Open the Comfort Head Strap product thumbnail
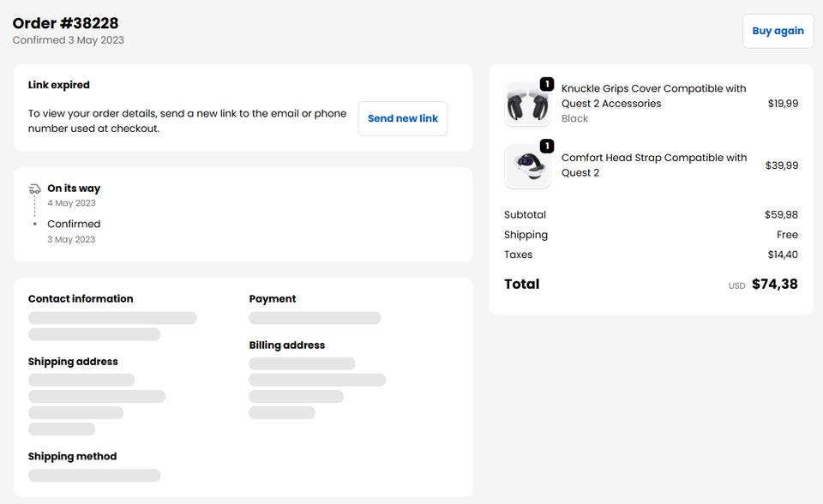The image size is (823, 504). point(526,166)
